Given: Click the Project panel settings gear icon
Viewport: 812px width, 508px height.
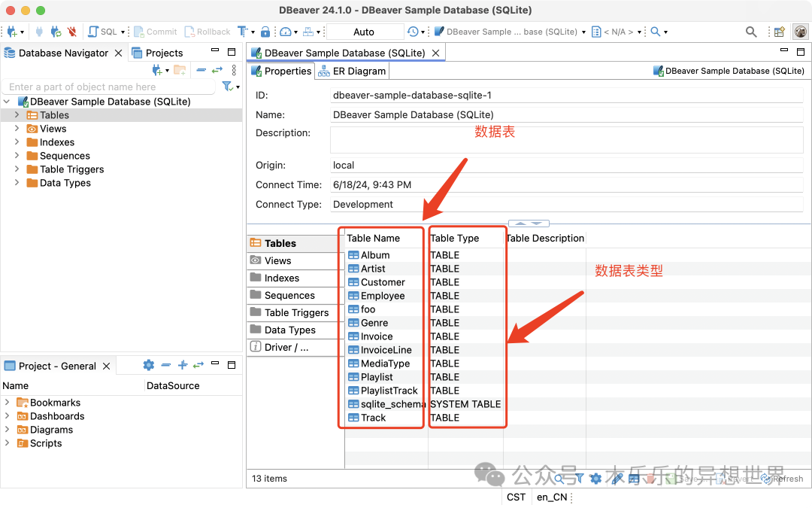Looking at the screenshot, I should point(149,366).
